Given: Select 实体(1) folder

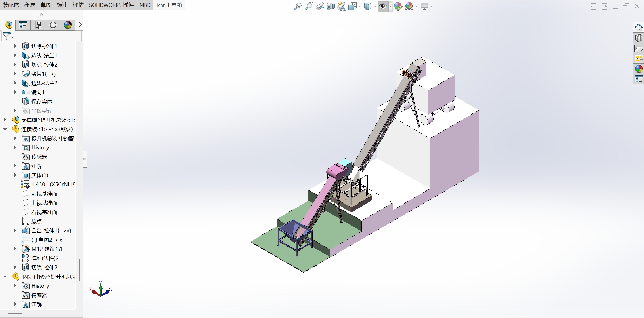Looking at the screenshot, I should pyautogui.click(x=40, y=175).
